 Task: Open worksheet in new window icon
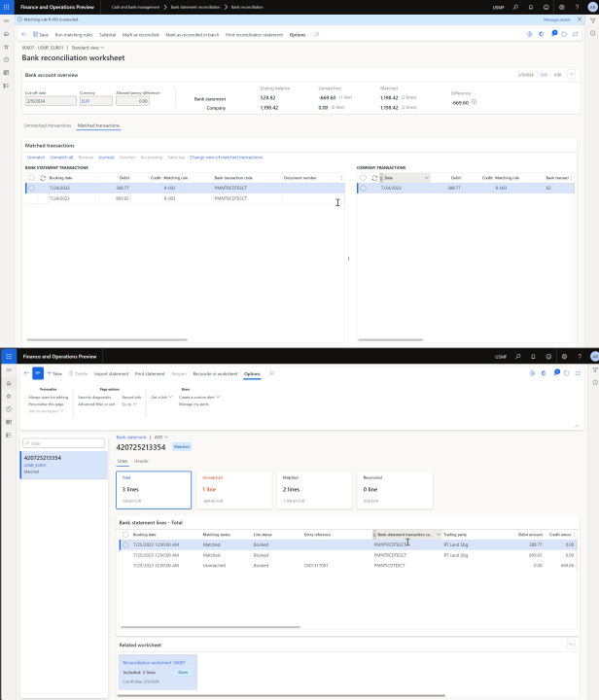tap(576, 34)
